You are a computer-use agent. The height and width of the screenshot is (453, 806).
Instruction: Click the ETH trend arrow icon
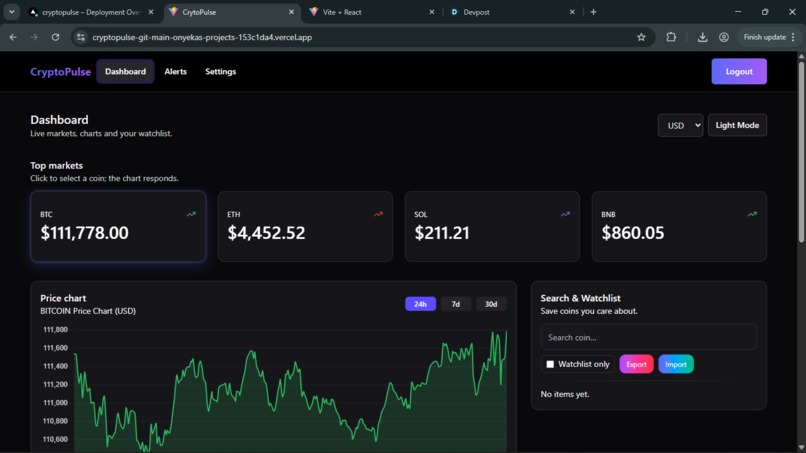[378, 214]
